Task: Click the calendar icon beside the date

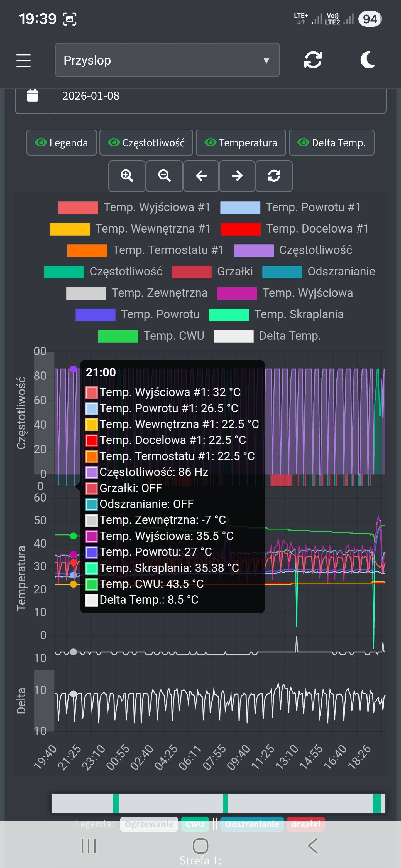Action: click(x=33, y=96)
